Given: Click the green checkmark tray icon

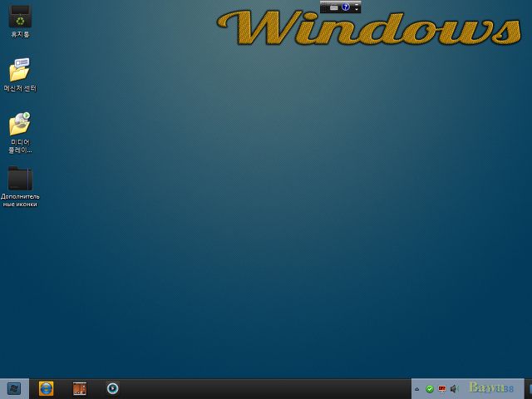Looking at the screenshot, I should (430, 389).
